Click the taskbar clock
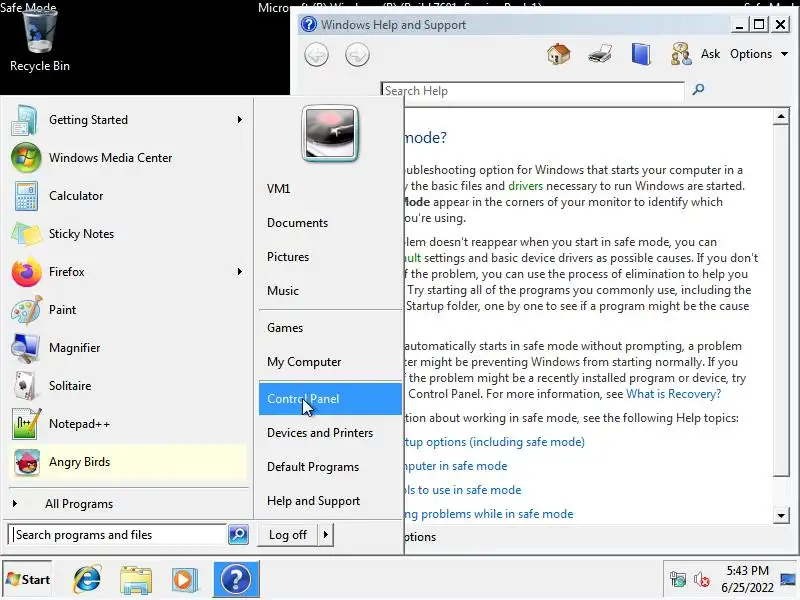Image resolution: width=800 pixels, height=600 pixels. 747,580
